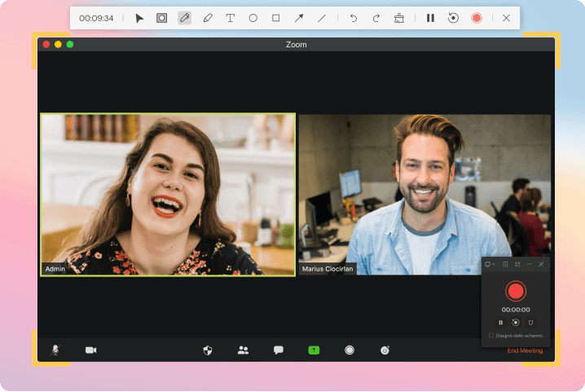585x392 pixels.
Task: Select the straight line tool
Action: point(322,18)
